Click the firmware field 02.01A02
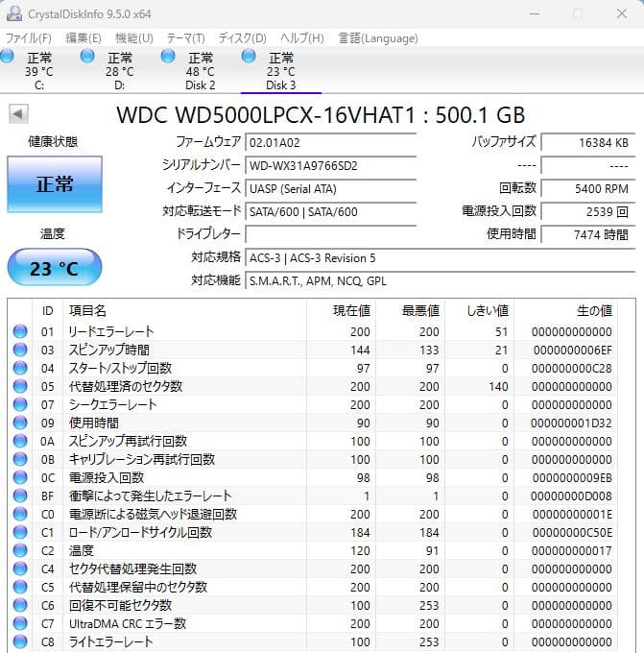644x653 pixels. [331, 142]
